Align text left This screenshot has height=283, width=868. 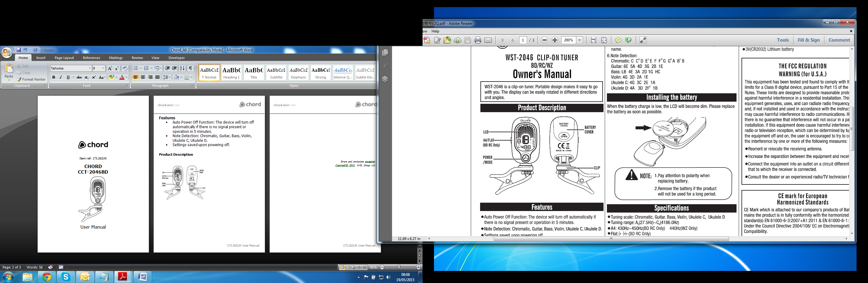click(x=136, y=78)
